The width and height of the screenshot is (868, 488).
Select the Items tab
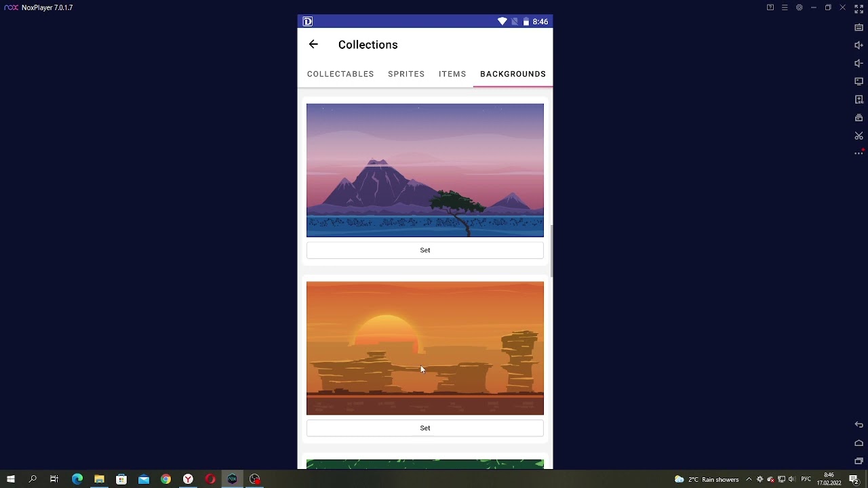pos(452,74)
